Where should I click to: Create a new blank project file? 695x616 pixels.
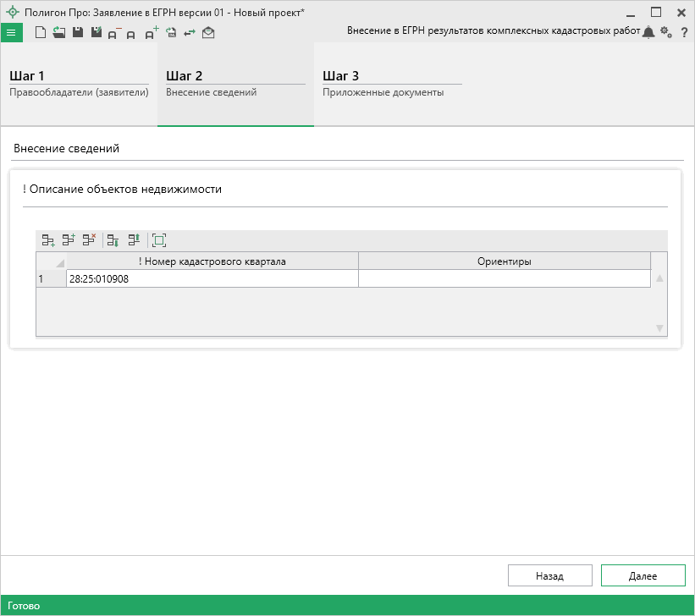pos(41,32)
